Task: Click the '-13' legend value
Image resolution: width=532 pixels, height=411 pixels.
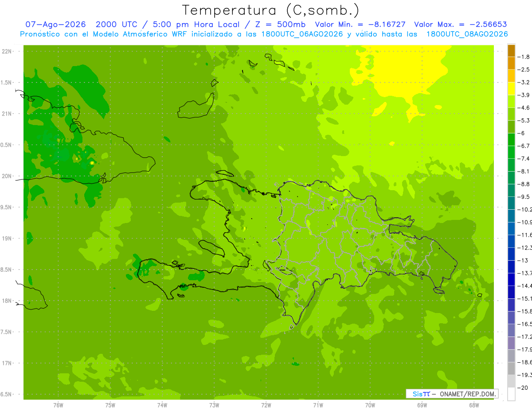Action: point(523,260)
